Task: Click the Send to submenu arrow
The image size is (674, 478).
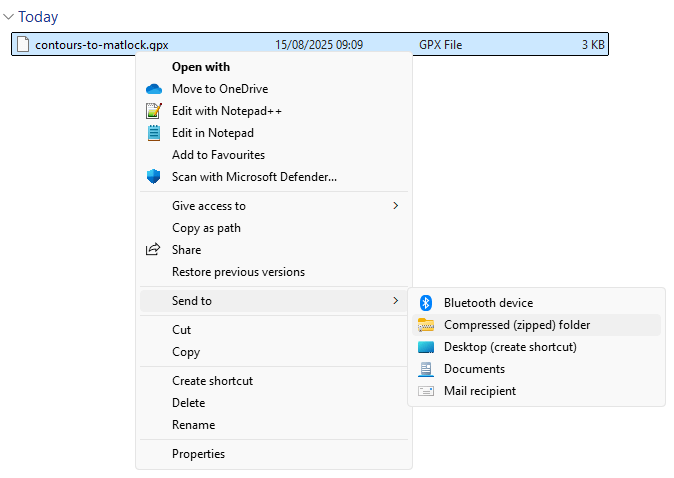Action: coord(395,301)
